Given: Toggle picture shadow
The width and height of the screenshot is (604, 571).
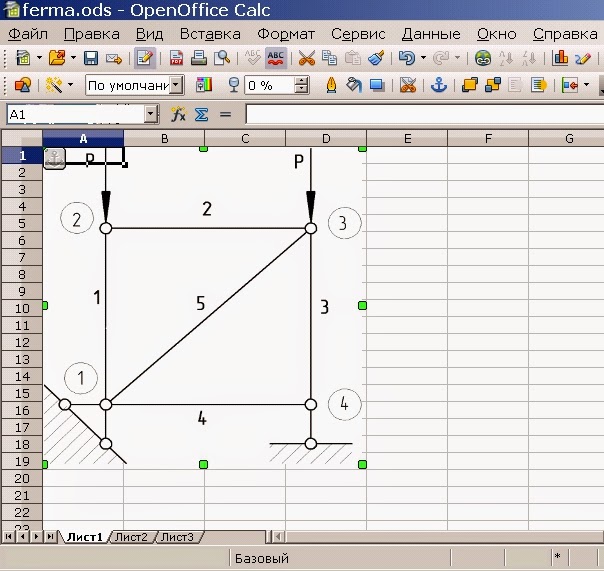Looking at the screenshot, I should (377, 85).
